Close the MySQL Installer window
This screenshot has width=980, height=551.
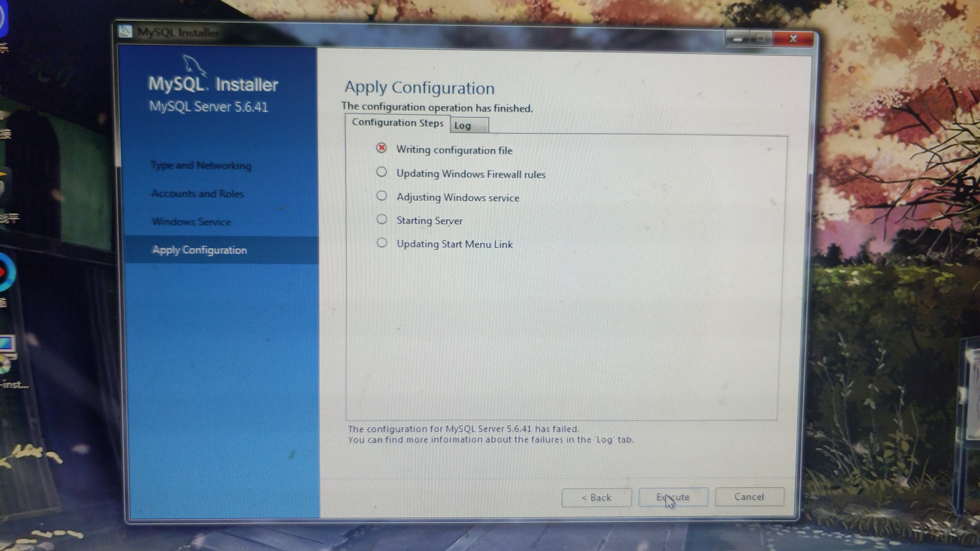coord(793,39)
